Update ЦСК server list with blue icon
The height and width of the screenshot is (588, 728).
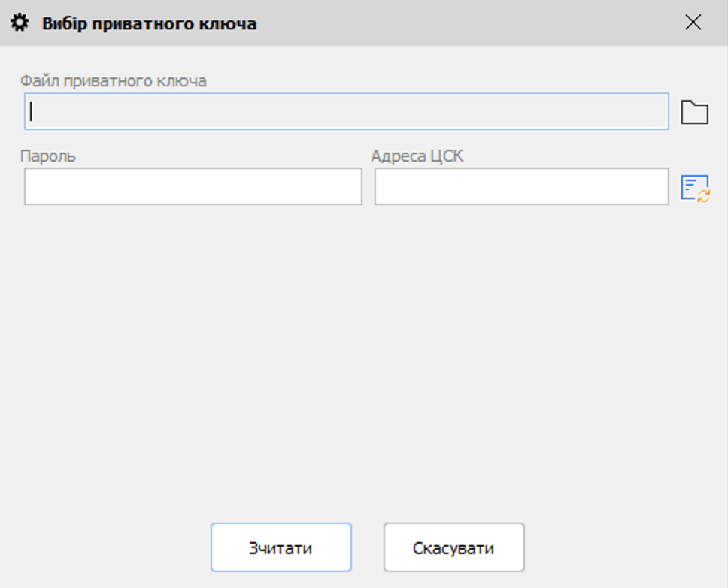pyautogui.click(x=694, y=187)
